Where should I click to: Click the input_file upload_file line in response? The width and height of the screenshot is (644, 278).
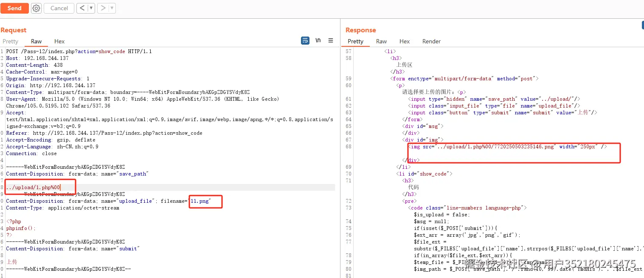pos(494,106)
